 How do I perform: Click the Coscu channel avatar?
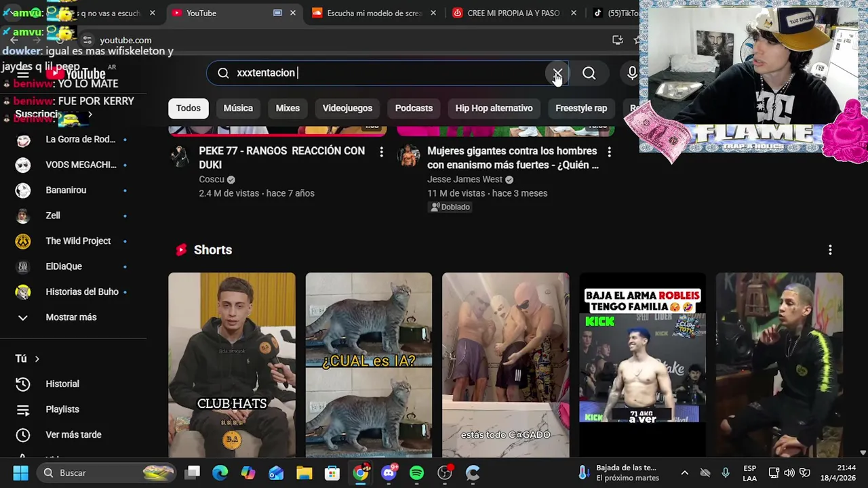tap(180, 156)
